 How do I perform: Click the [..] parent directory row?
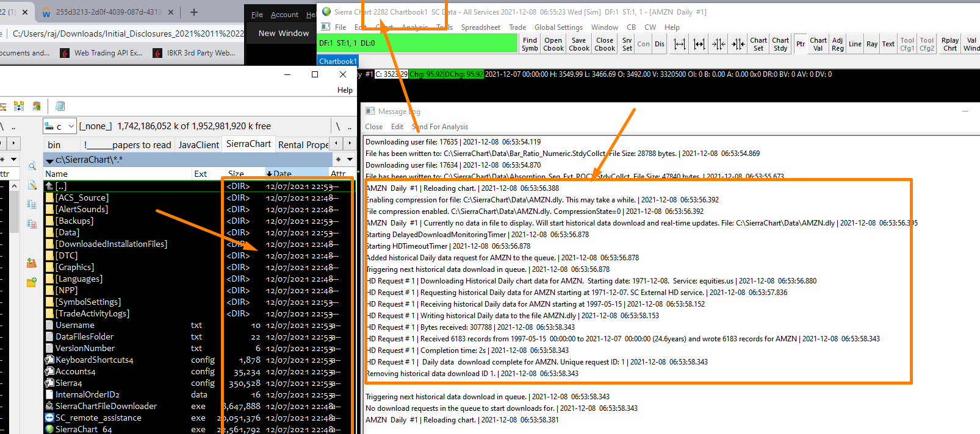point(198,186)
